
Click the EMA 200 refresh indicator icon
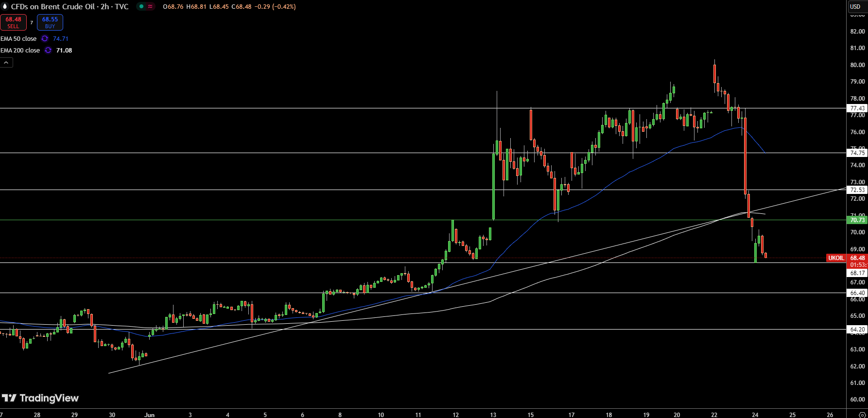pos(48,50)
